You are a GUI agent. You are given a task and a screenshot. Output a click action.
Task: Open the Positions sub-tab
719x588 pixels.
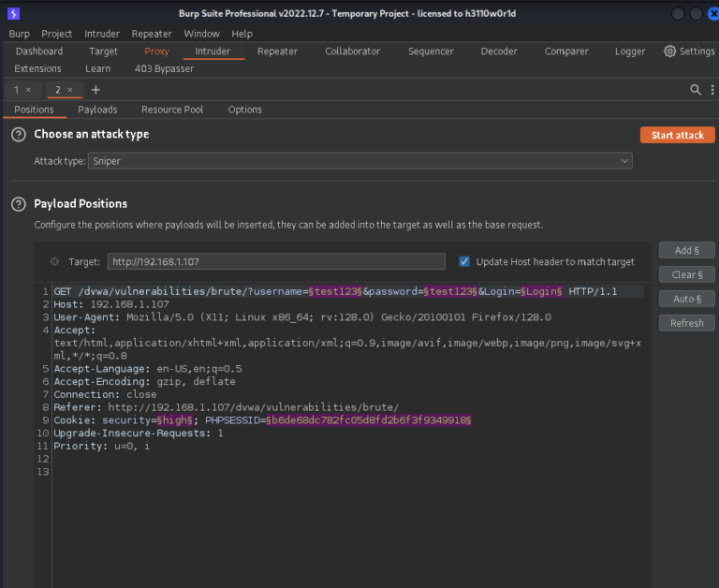coord(34,110)
